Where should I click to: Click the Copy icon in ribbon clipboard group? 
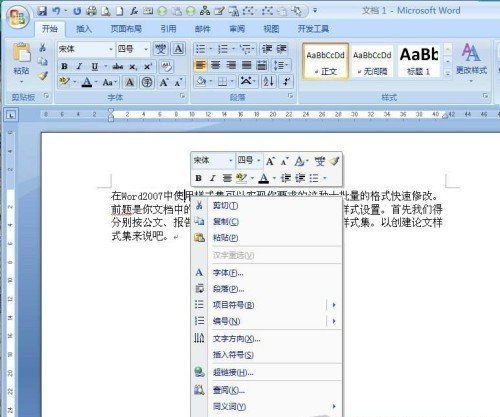(x=43, y=61)
